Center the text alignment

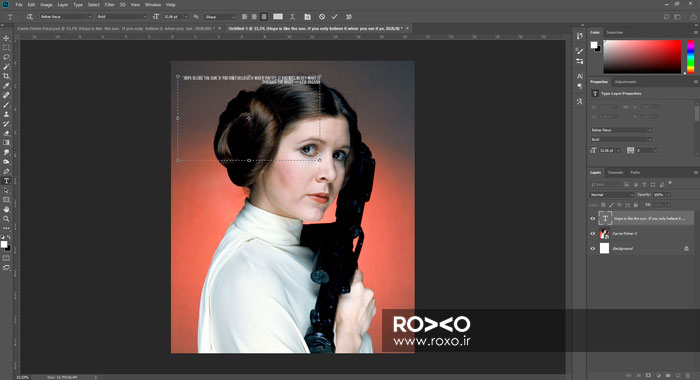(x=254, y=17)
